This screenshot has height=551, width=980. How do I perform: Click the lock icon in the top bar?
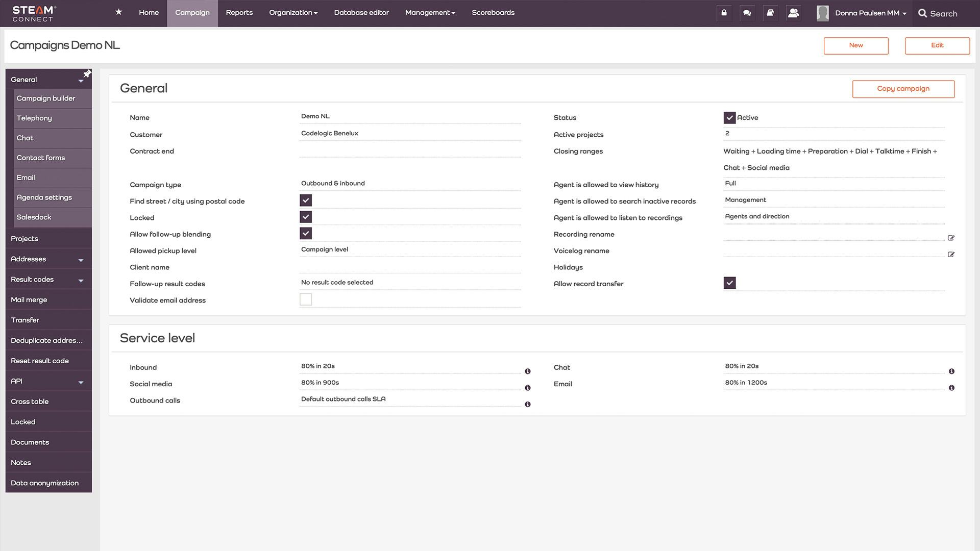pos(724,13)
